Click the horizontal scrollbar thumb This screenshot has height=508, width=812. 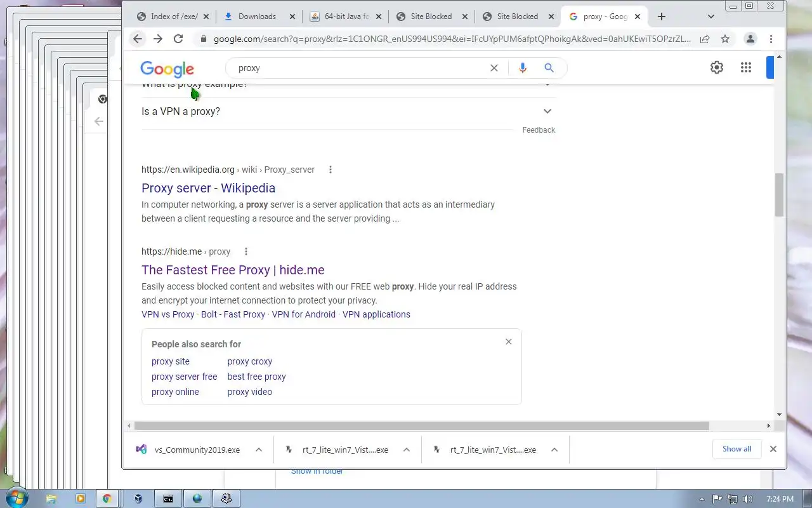[x=422, y=426]
